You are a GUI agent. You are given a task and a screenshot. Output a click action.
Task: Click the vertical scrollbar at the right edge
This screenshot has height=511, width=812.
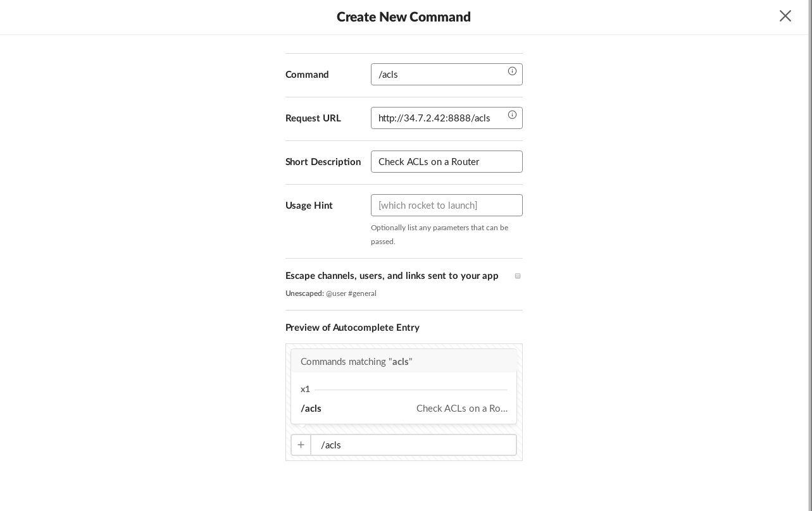tap(810, 253)
